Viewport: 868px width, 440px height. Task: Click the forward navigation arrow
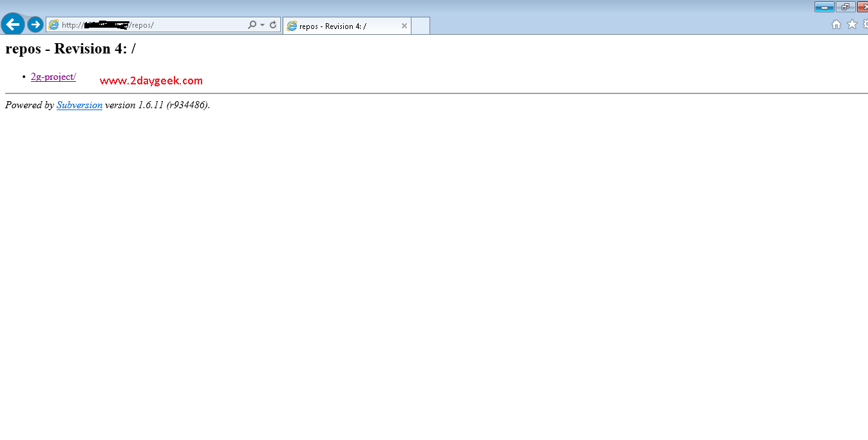(35, 24)
